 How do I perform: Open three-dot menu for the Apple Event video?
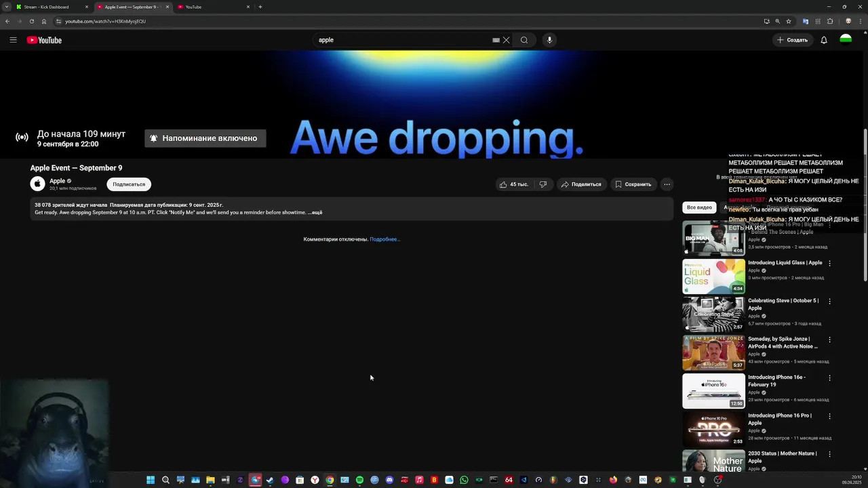[x=667, y=184]
